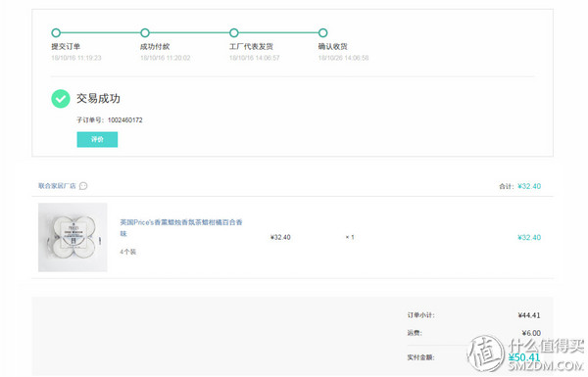Click the 合计 ¥32.40 total text

pyautogui.click(x=519, y=186)
